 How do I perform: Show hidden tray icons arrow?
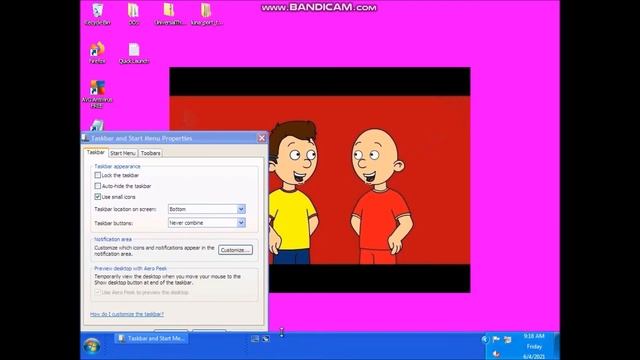tap(484, 339)
